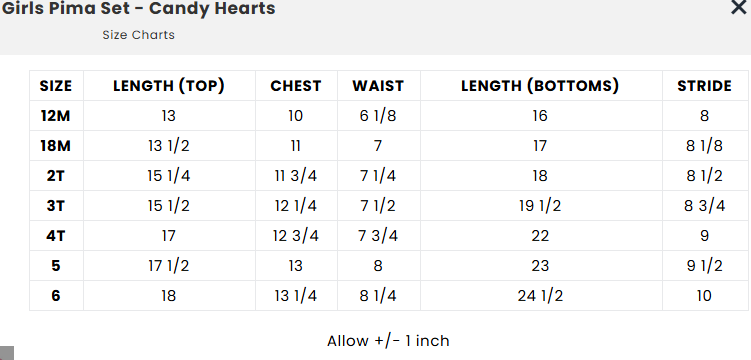The width and height of the screenshot is (751, 360).
Task: Close the size chart popup
Action: tap(739, 7)
